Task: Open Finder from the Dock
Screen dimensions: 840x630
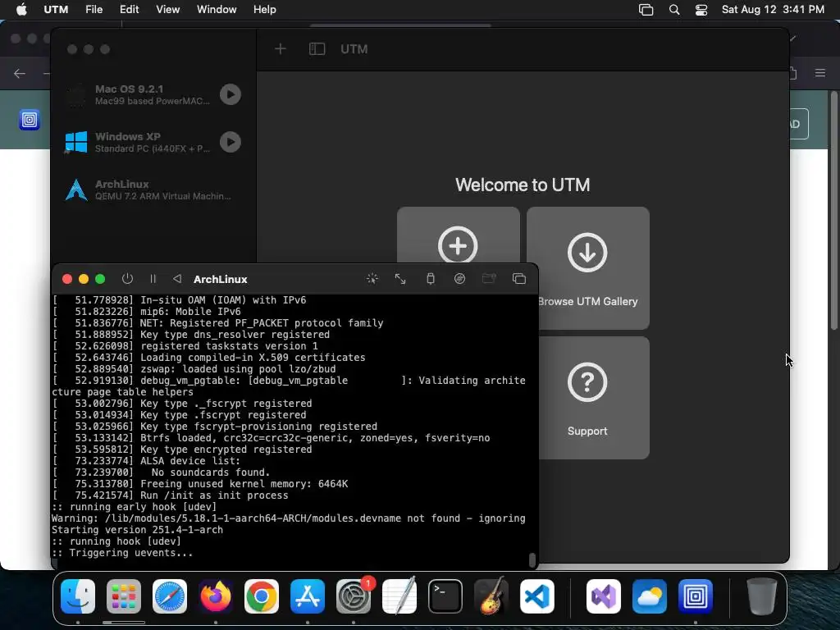Action: coord(78,596)
